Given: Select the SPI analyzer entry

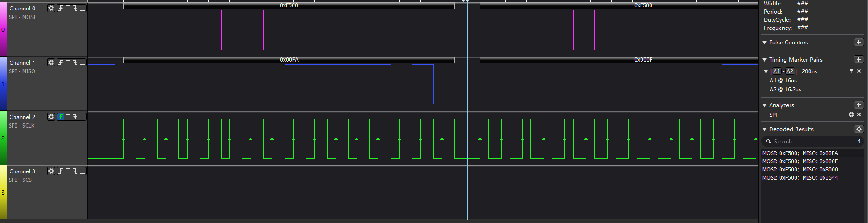Looking at the screenshot, I should (x=773, y=115).
